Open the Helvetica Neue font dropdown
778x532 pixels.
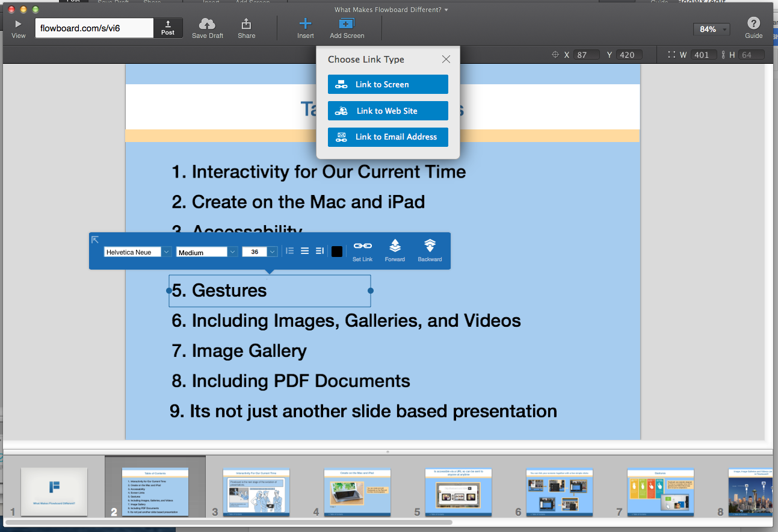(x=138, y=252)
